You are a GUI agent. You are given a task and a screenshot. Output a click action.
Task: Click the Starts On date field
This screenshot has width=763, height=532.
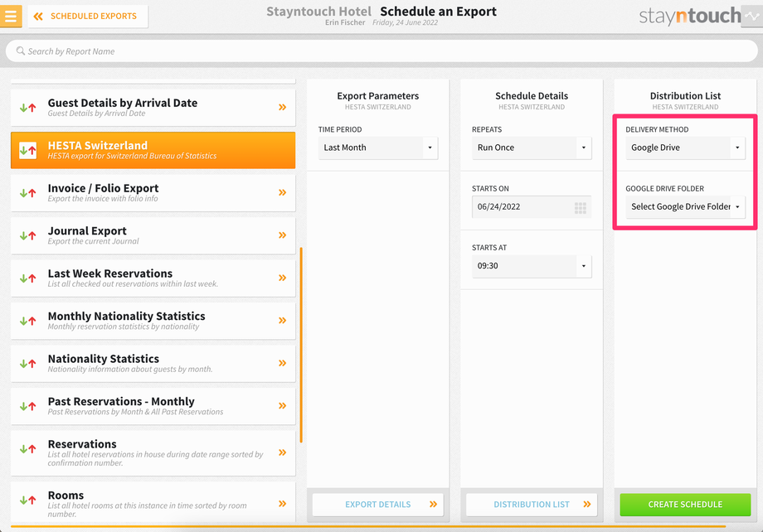pos(532,207)
